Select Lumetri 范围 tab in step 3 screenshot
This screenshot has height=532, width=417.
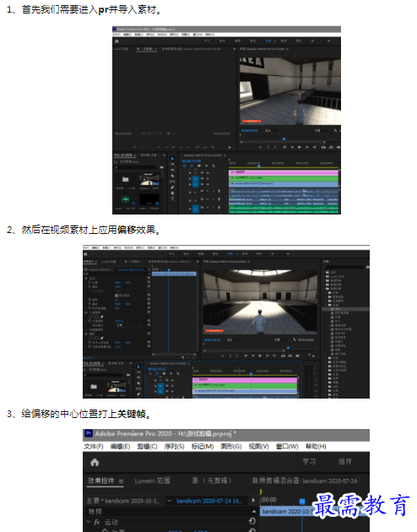click(152, 480)
